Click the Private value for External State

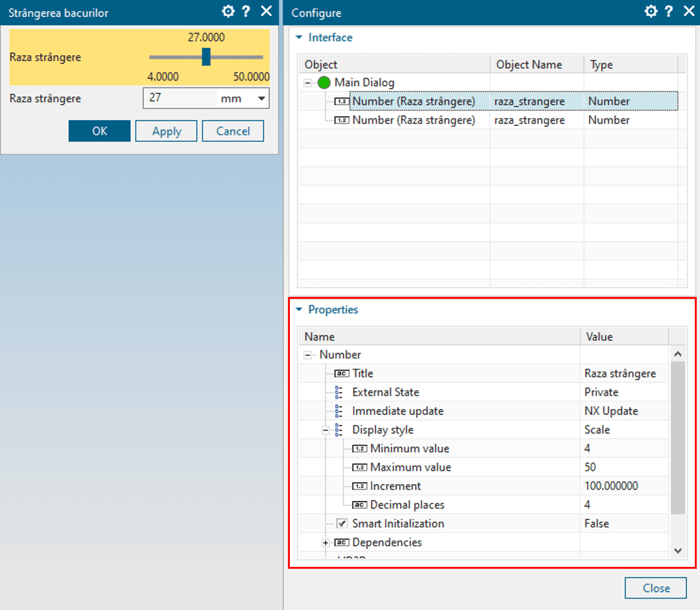pyautogui.click(x=625, y=392)
